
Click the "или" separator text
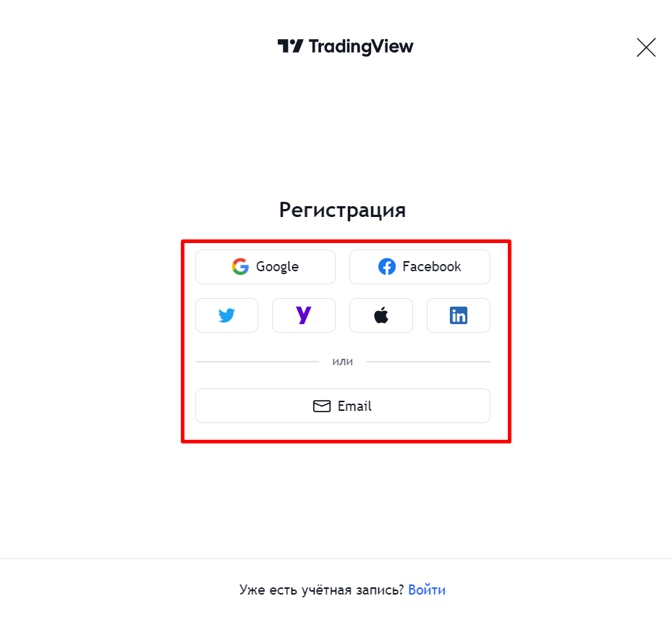pyautogui.click(x=342, y=361)
